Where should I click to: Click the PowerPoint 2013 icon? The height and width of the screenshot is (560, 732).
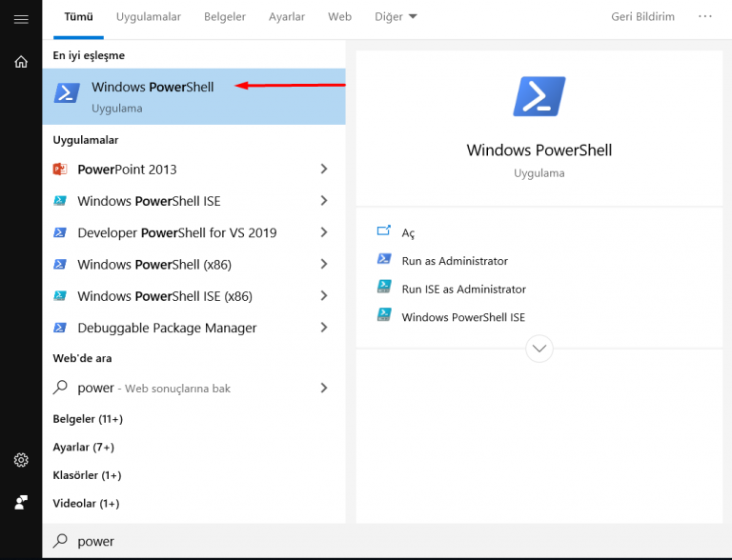(60, 169)
